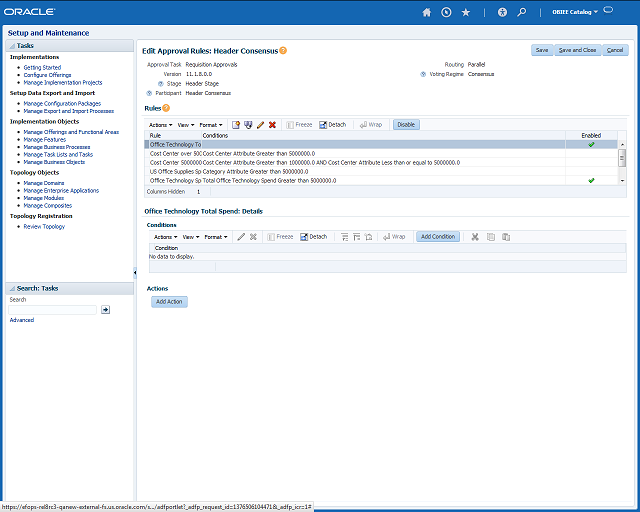Open the Conditions Format menu

[x=216, y=237]
